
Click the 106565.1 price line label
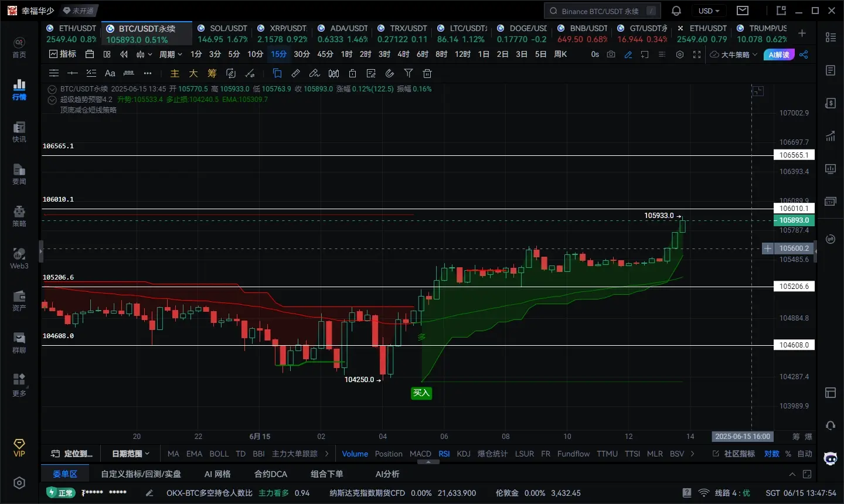(x=794, y=155)
